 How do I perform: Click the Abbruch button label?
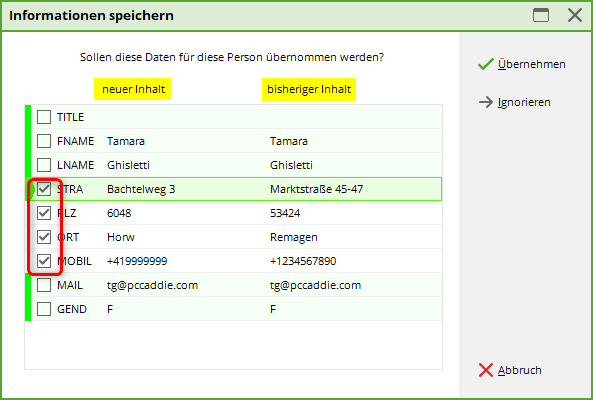(519, 370)
